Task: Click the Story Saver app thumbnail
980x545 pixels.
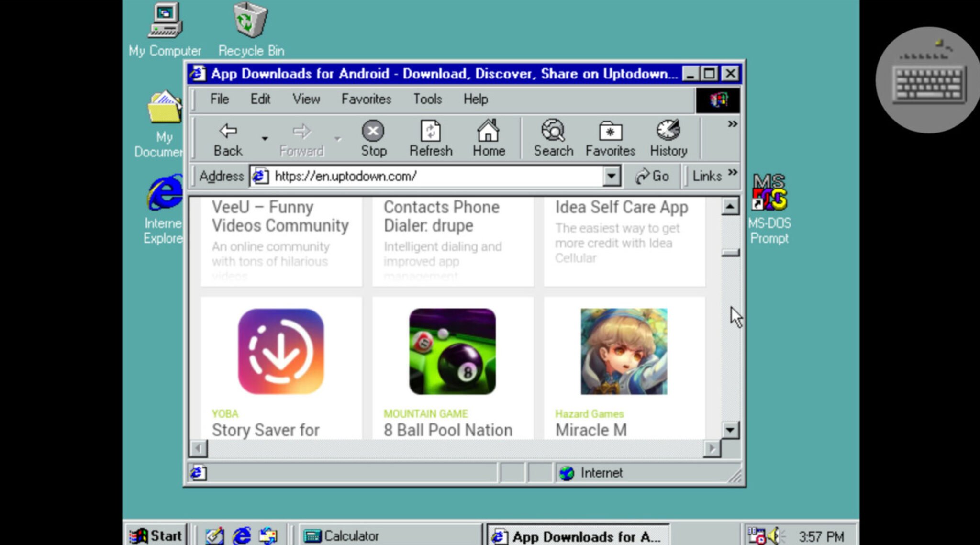Action: 281,352
